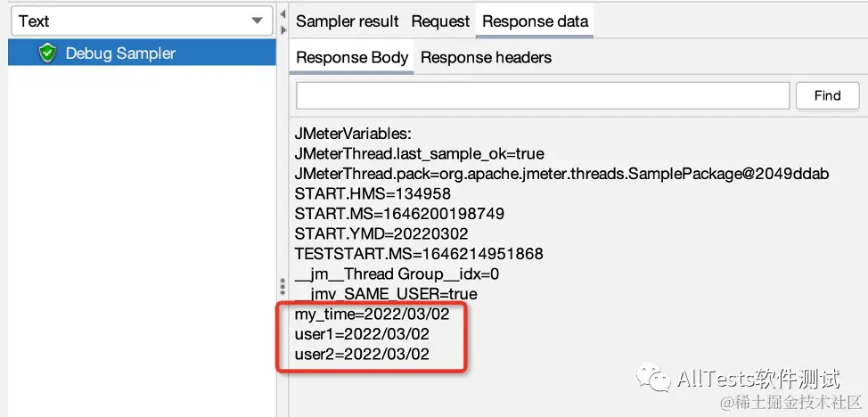Show the Response Body sub-tab

(x=351, y=58)
